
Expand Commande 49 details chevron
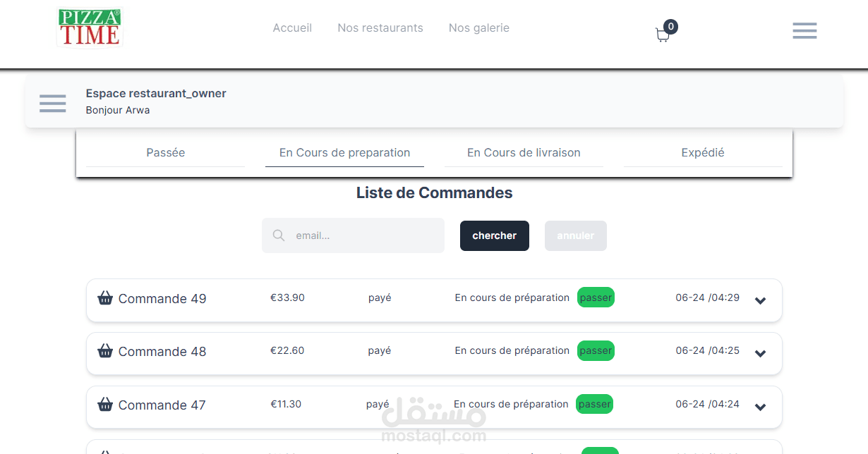760,300
